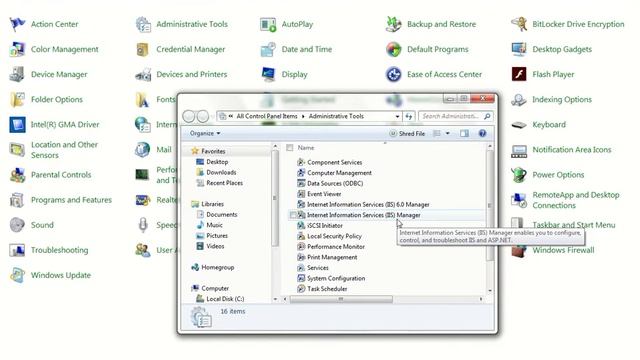Screen dimensions: 640x360
Task: Open the Sound speaker icon
Action: 17,225
